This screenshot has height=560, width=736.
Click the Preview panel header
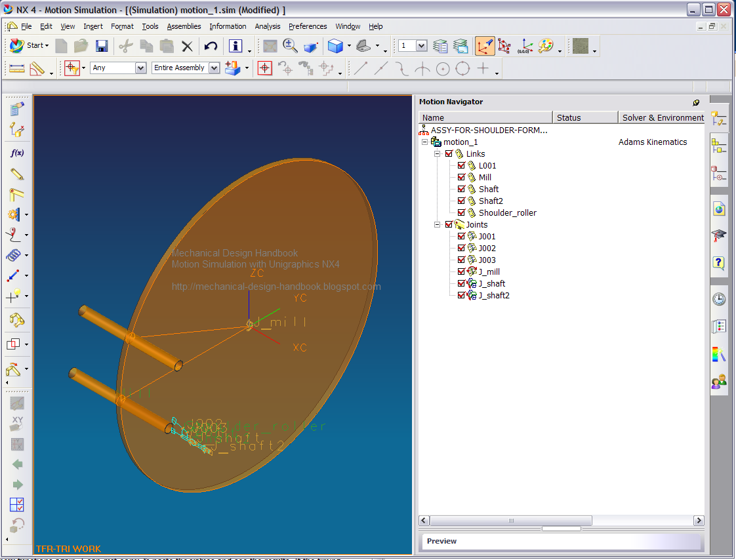pyautogui.click(x=561, y=541)
